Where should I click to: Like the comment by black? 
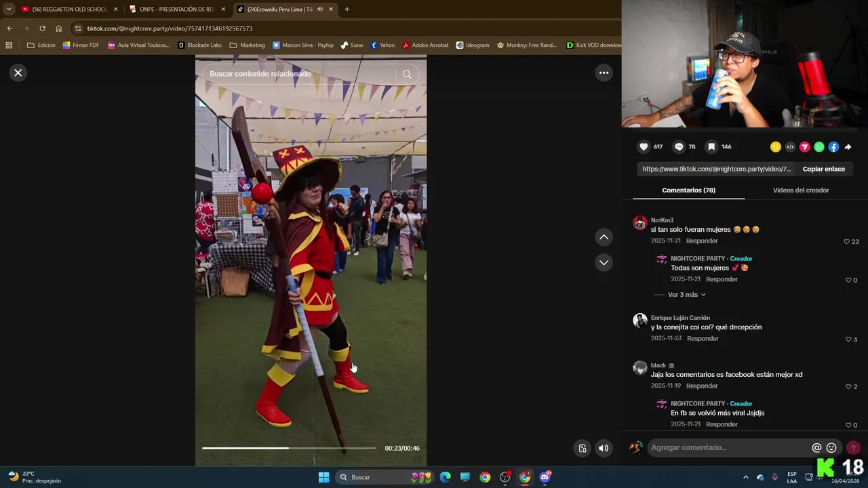pyautogui.click(x=848, y=386)
